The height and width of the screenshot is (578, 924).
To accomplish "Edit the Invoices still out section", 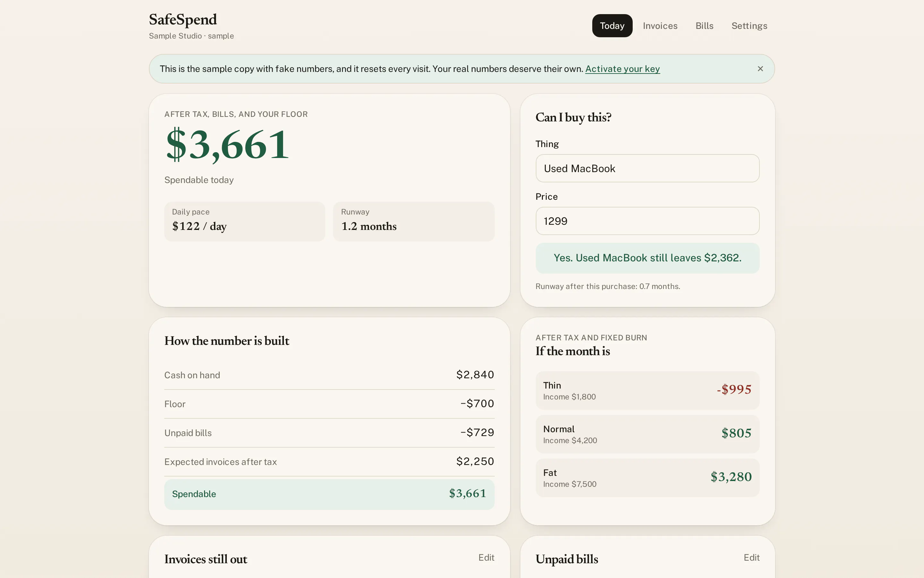I will (x=486, y=558).
